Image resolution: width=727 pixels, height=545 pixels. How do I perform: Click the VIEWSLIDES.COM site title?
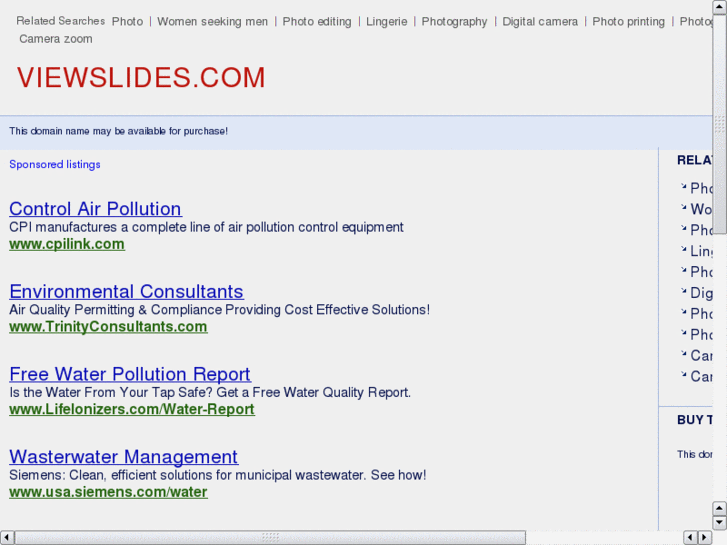[141, 77]
